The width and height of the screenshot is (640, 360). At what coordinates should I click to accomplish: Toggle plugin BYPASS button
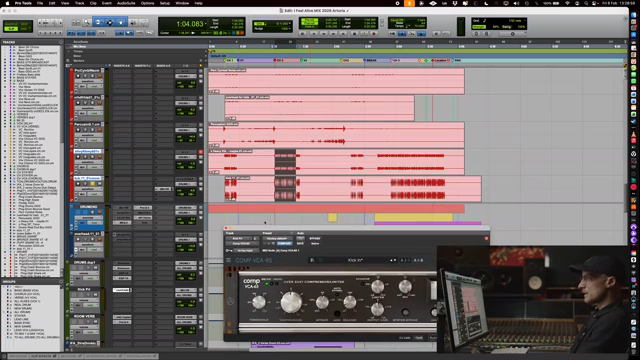tap(315, 238)
